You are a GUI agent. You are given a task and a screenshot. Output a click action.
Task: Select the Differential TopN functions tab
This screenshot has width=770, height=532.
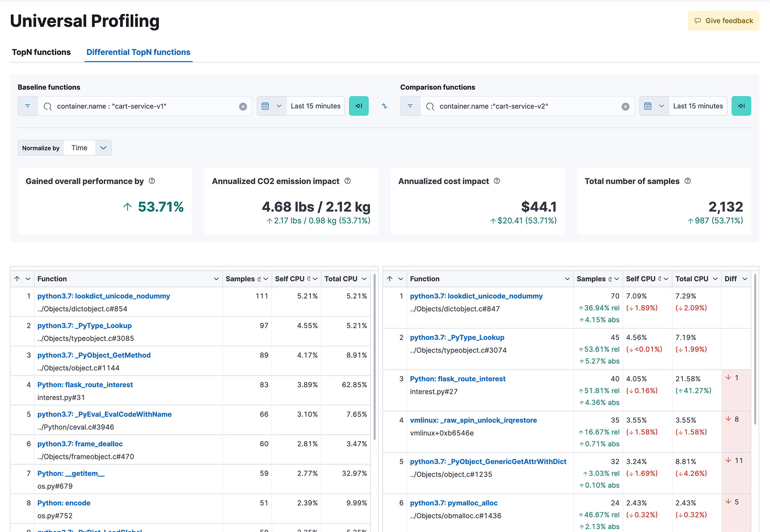point(138,52)
